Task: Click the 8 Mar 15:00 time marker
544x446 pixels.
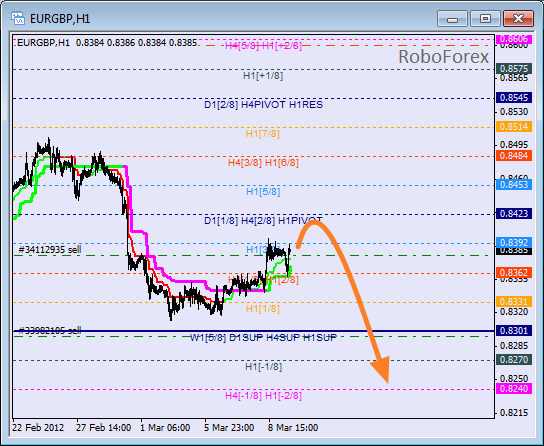Action: pyautogui.click(x=293, y=428)
